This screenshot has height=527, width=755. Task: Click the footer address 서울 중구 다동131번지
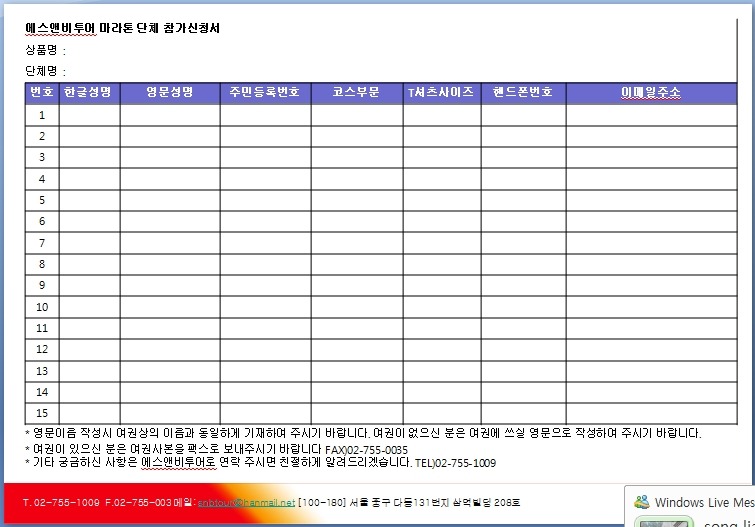point(399,502)
